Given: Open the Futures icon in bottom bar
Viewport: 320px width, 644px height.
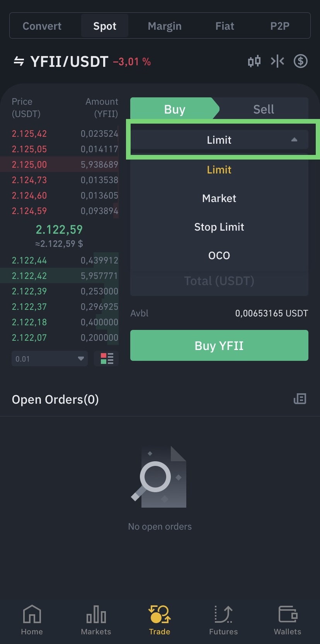Looking at the screenshot, I should [223, 614].
